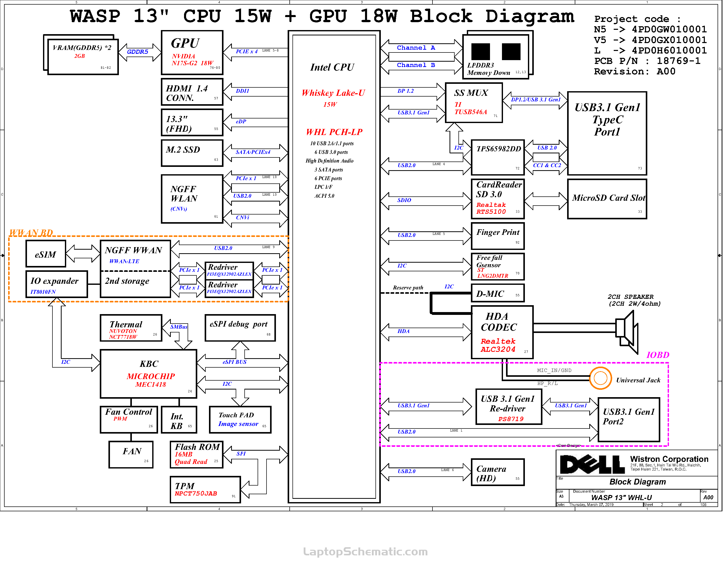728x563 pixels.
Task: Select the SS MUX TUSB546A block
Action: 474,103
